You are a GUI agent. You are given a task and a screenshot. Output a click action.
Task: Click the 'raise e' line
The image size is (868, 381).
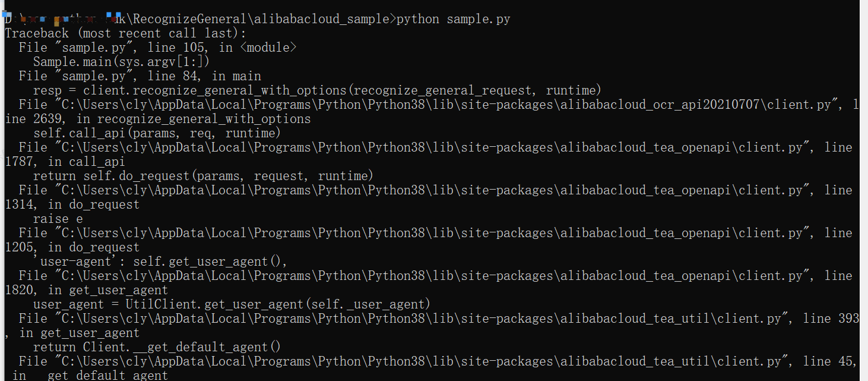[x=58, y=219]
